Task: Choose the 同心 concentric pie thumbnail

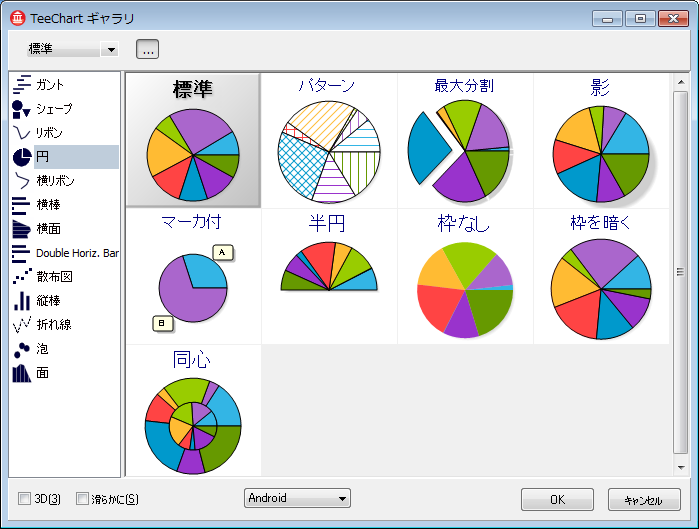Action: pos(193,411)
